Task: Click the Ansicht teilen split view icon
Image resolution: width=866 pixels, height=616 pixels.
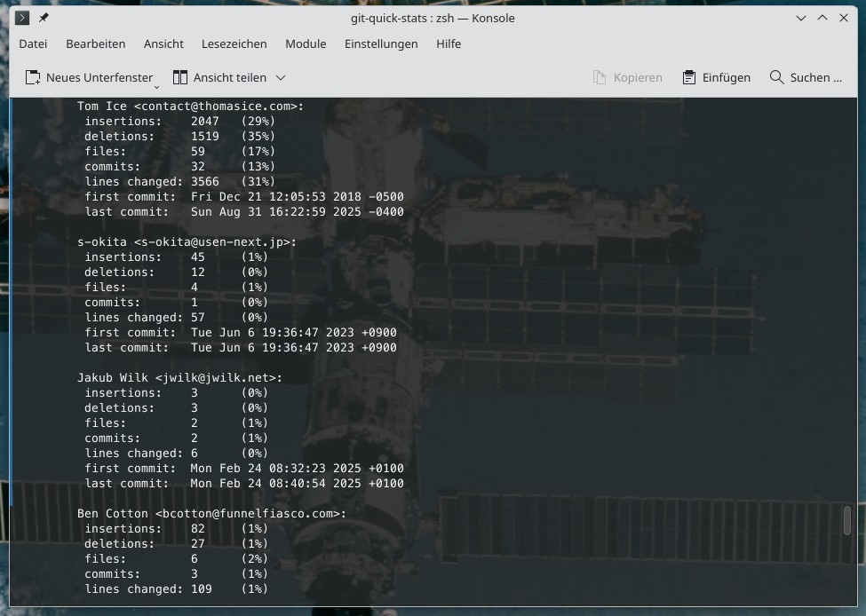Action: (x=180, y=77)
